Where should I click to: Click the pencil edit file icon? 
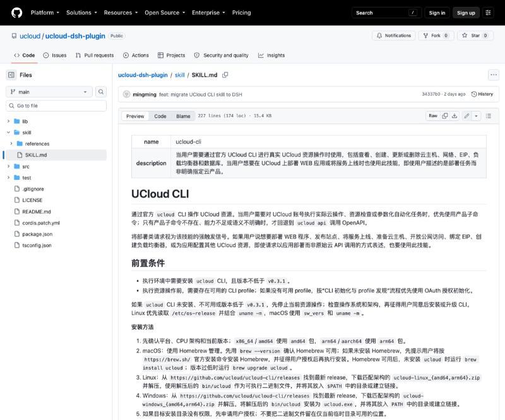coord(466,116)
